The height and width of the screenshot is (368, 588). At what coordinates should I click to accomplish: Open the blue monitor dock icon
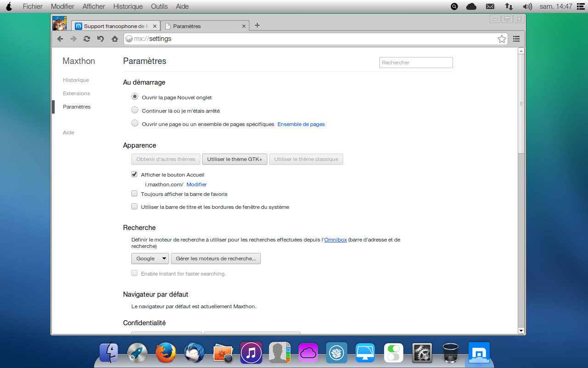point(365,353)
